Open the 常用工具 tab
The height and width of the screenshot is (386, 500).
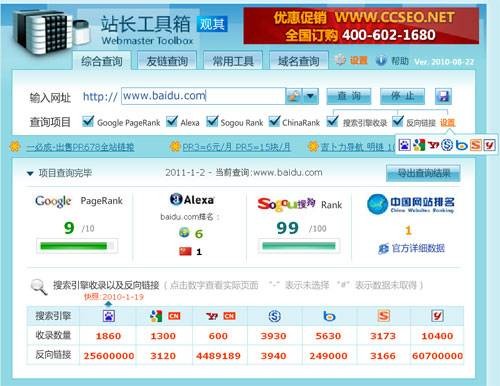click(233, 61)
